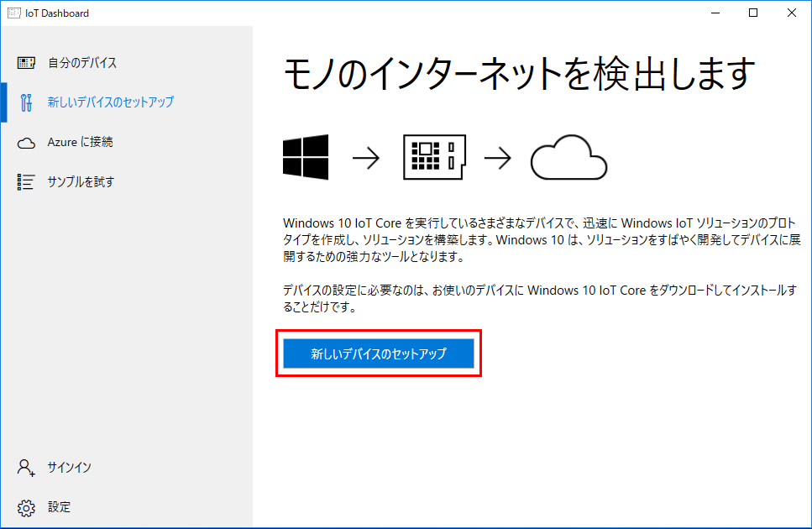Open 設定 from sidebar
This screenshot has height=529, width=812.
click(127, 507)
